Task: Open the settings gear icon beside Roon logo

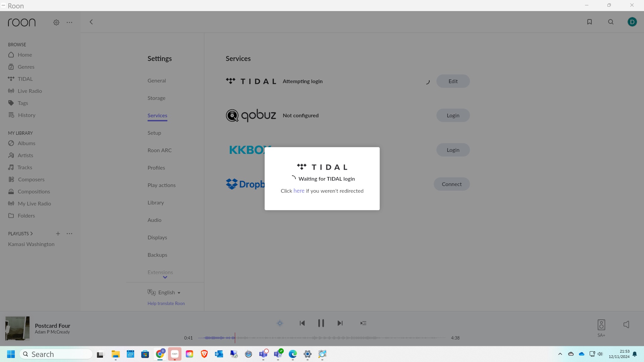Action: [56, 22]
